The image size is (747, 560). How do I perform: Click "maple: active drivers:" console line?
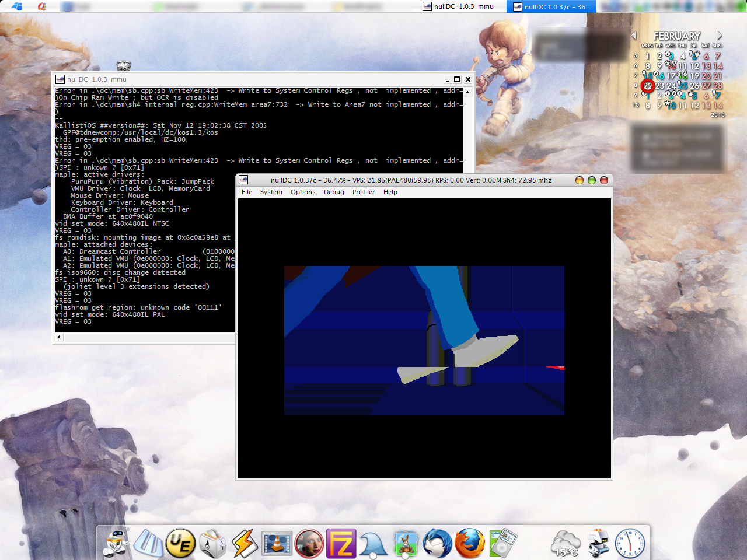(x=100, y=174)
